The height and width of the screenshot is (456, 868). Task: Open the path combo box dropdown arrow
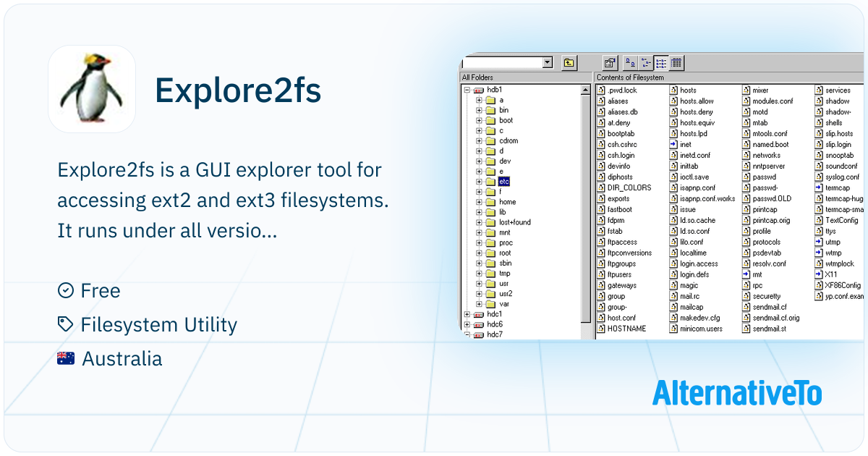pos(547,62)
